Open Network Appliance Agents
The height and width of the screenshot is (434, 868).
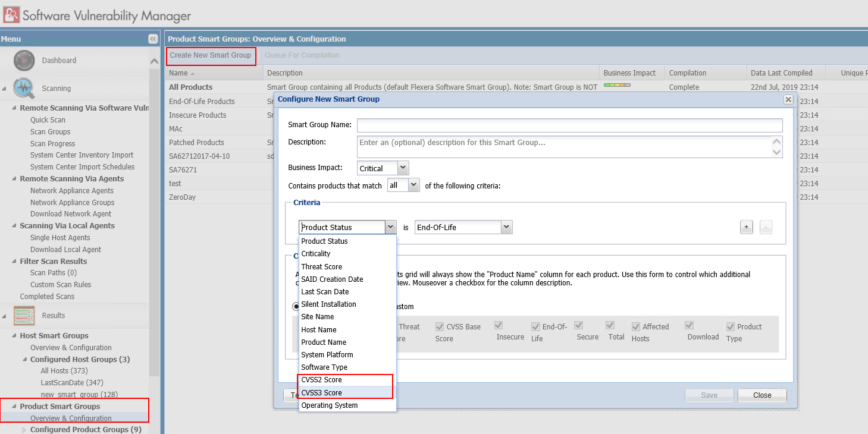coord(72,191)
